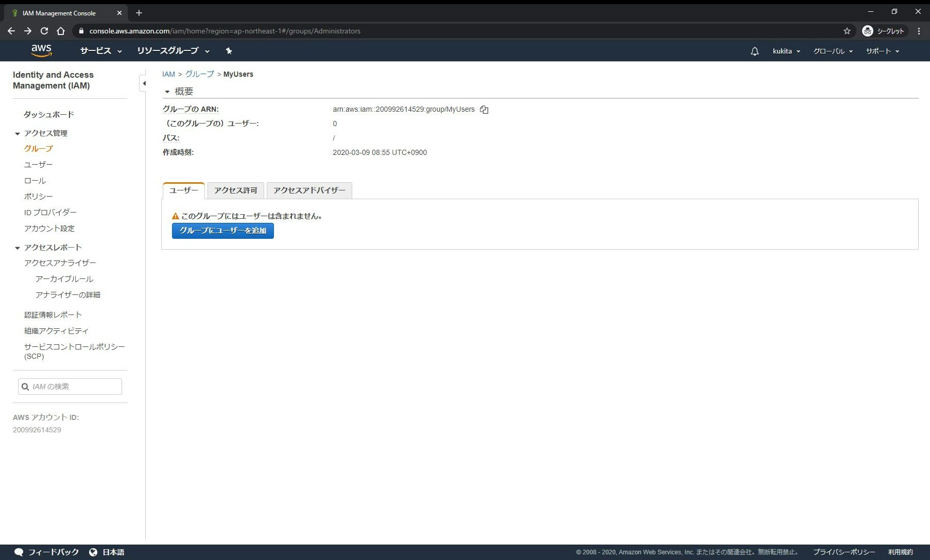
Task: Click the browser back arrow
Action: 11,31
